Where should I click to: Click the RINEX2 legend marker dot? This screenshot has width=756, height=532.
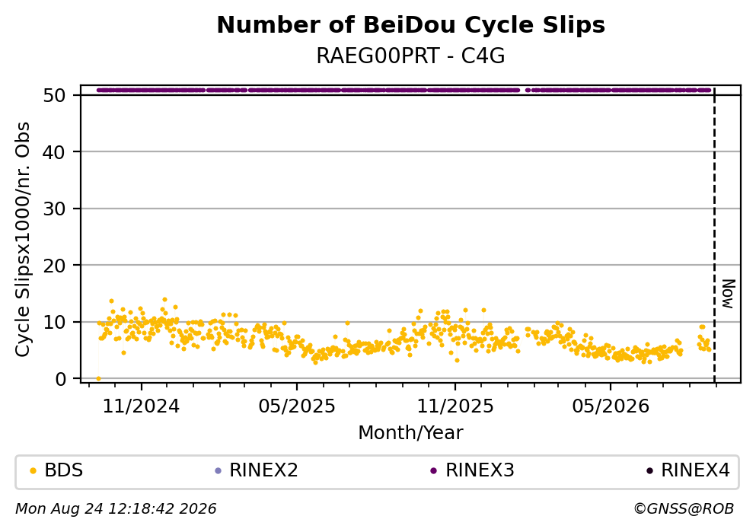(218, 471)
